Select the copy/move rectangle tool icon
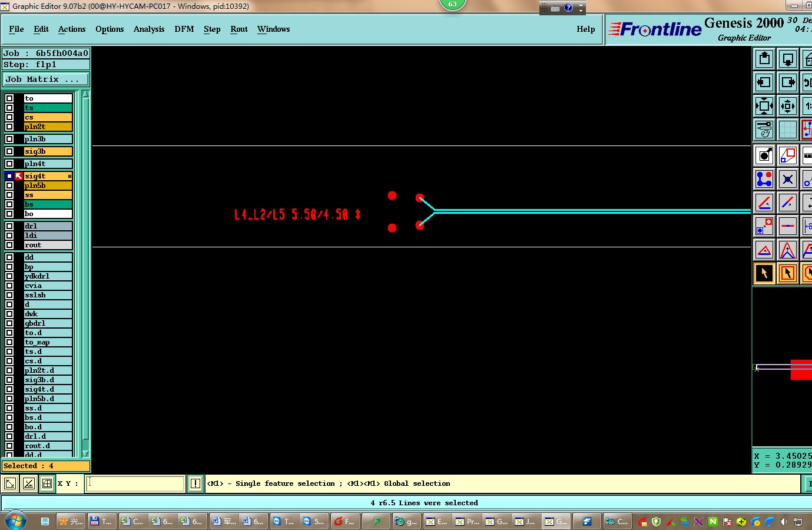The width and height of the screenshot is (812, 530). pos(788,155)
